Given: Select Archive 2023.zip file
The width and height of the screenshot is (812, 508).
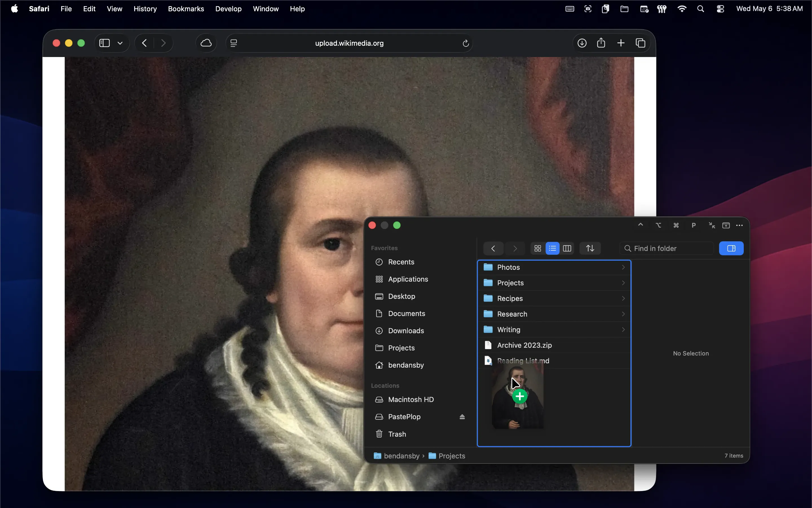Looking at the screenshot, I should point(554,345).
